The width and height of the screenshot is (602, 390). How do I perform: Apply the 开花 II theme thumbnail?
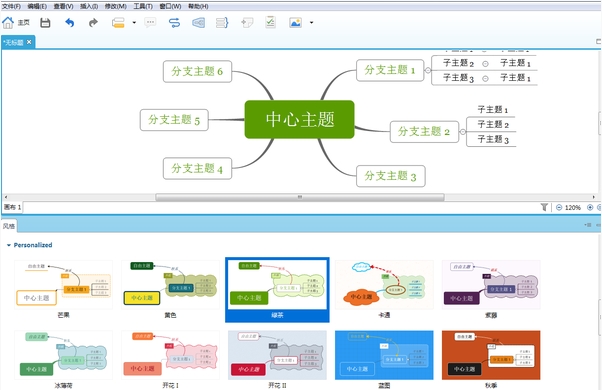[277, 355]
